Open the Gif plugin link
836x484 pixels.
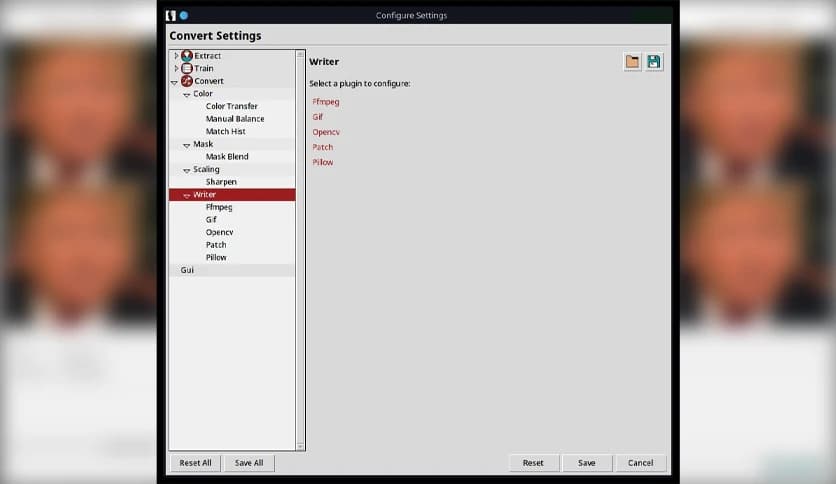click(x=318, y=117)
